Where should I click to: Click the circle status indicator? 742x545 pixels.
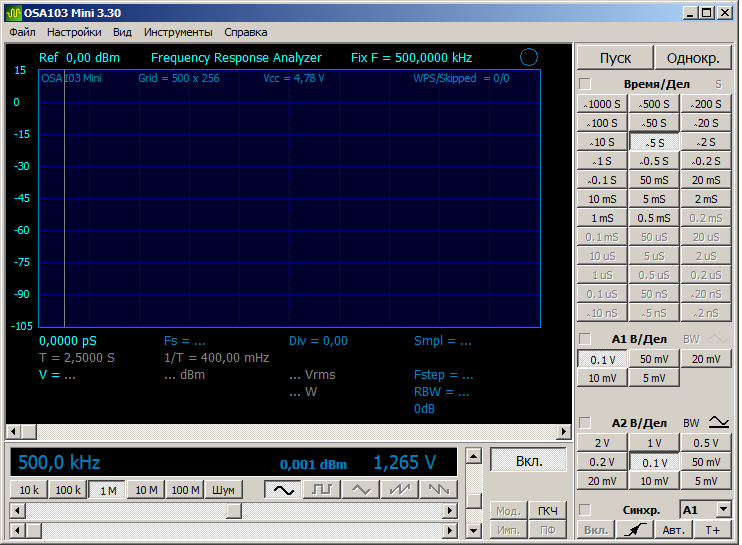(x=529, y=57)
